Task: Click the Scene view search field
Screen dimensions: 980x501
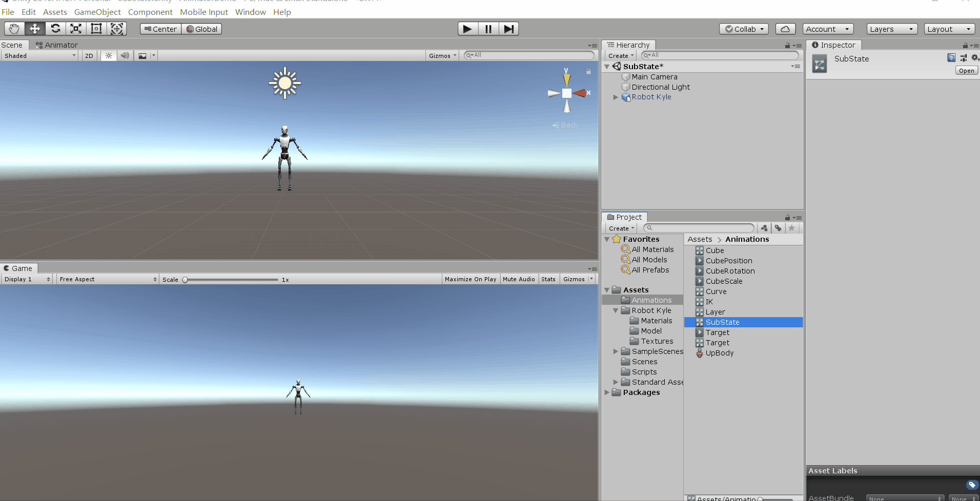Action: [x=529, y=55]
